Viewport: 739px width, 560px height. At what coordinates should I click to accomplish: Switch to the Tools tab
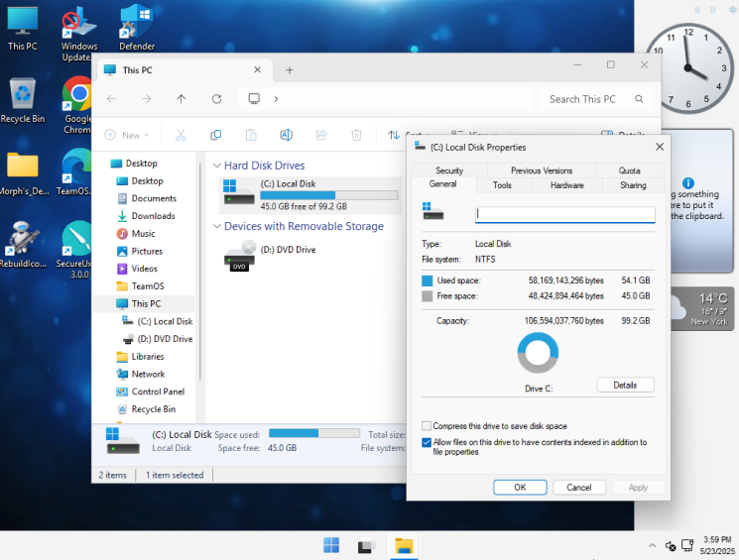(x=502, y=185)
